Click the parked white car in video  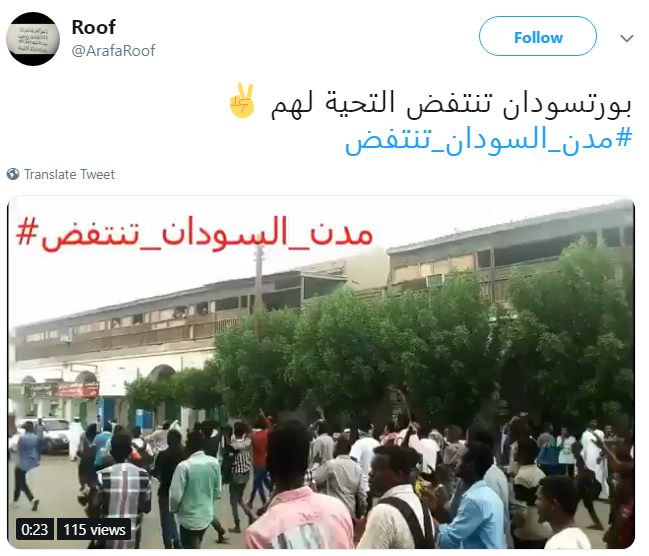52,435
